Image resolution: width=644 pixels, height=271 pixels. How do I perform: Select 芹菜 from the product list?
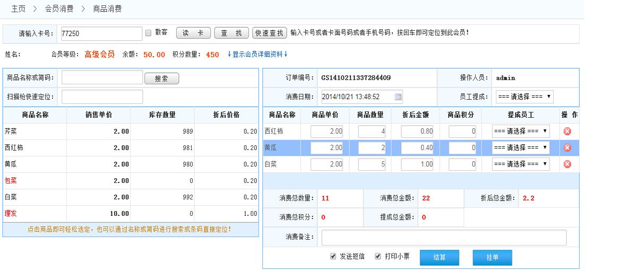[x=11, y=132]
